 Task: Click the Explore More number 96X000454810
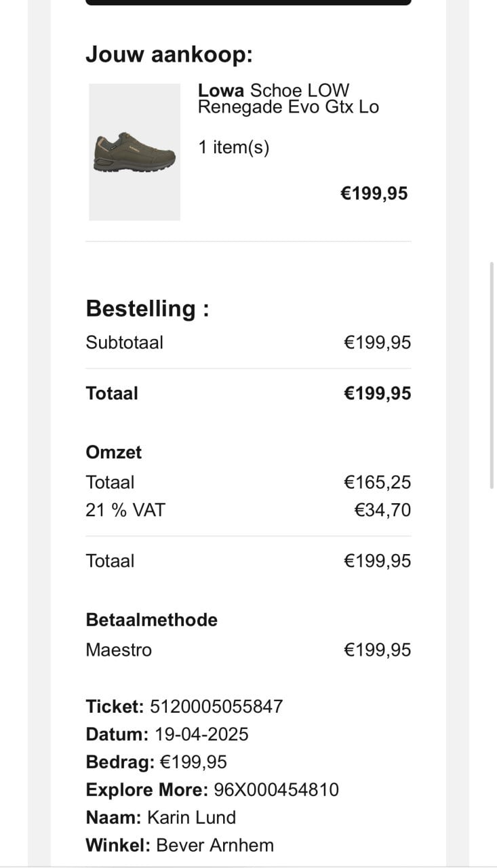[277, 790]
